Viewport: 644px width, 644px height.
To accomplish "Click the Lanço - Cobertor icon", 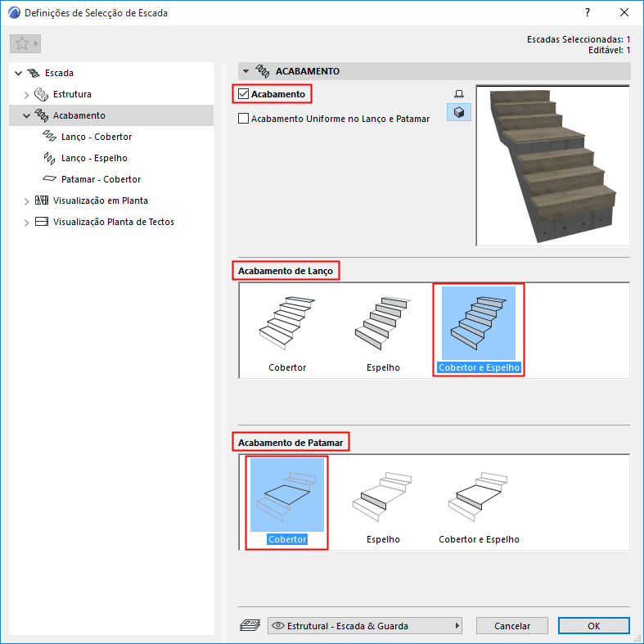I will pos(50,137).
